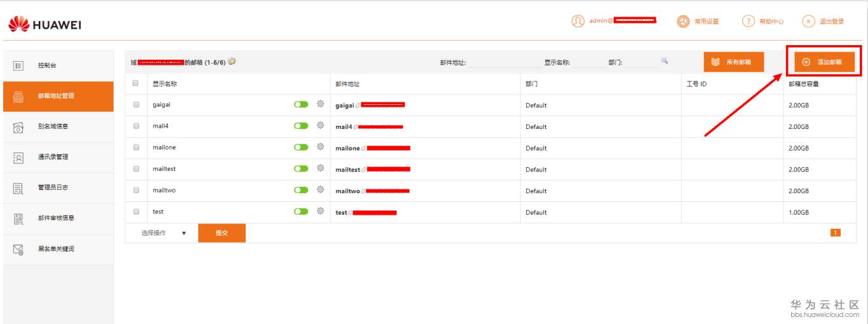Click the 邮件地址 column header
868x324 pixels.
tap(348, 84)
